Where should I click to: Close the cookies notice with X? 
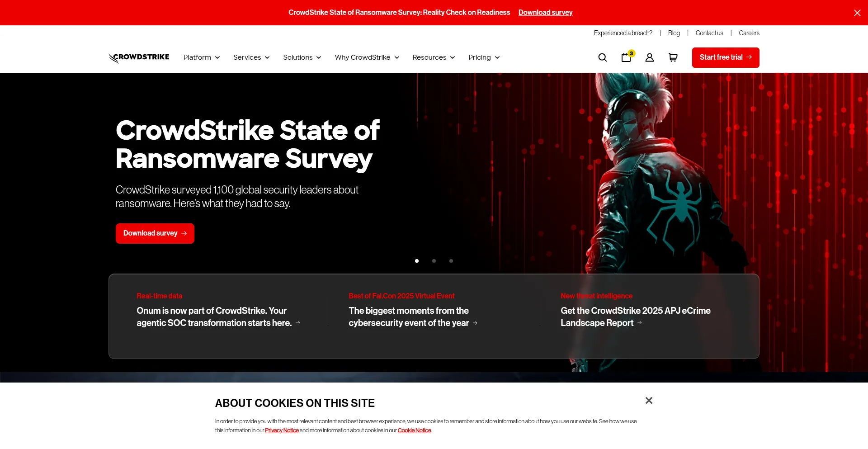click(649, 401)
